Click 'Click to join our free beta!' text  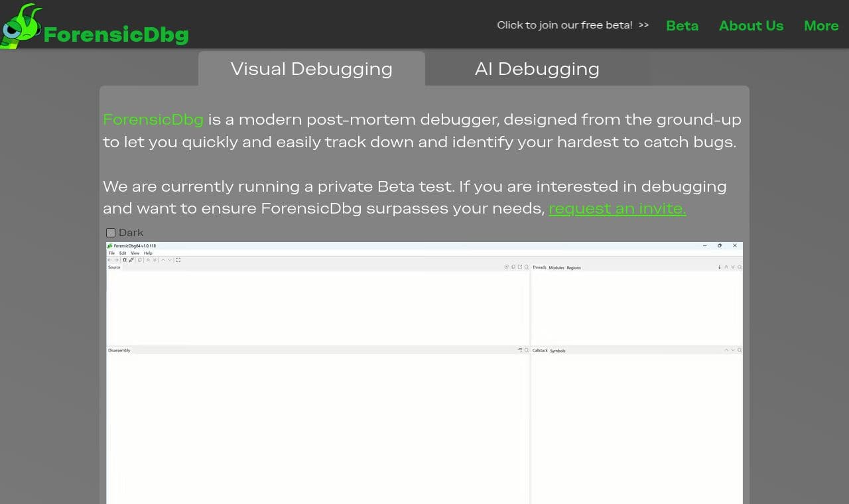click(564, 25)
